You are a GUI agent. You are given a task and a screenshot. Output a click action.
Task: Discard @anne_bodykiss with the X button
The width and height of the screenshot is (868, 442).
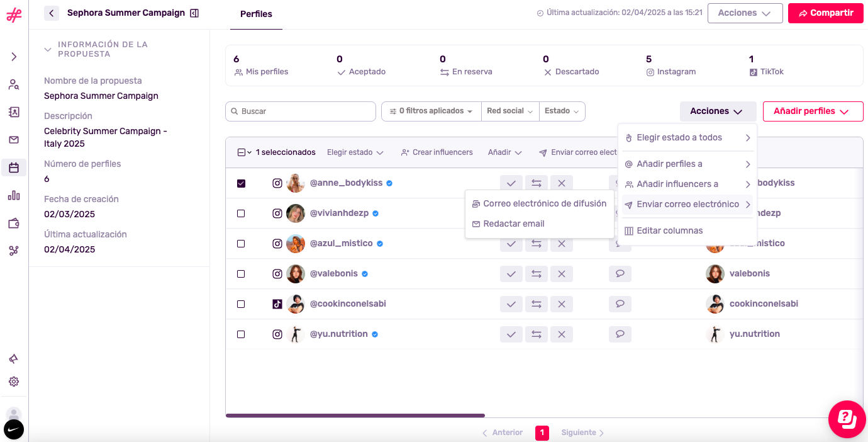562,183
